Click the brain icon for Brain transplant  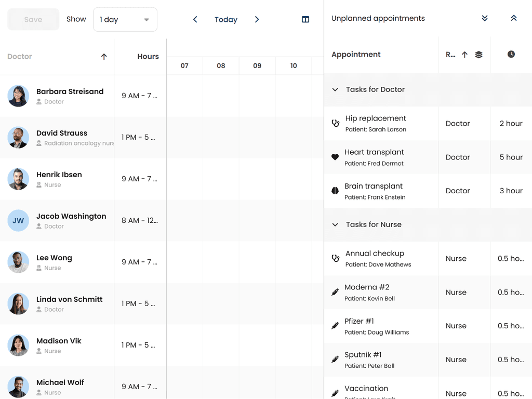point(335,191)
